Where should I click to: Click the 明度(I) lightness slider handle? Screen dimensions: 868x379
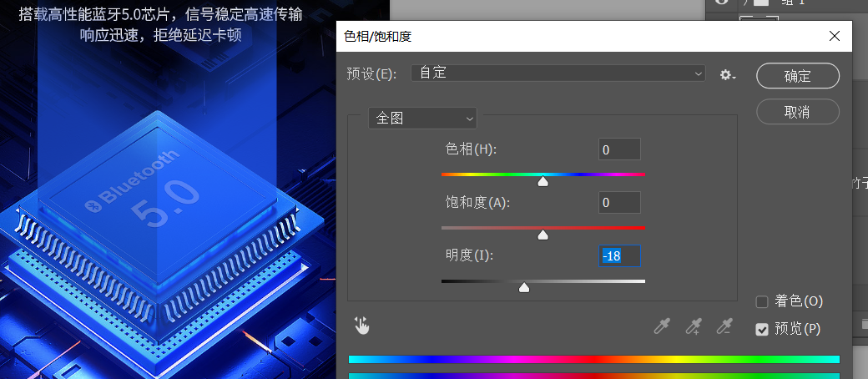point(523,287)
